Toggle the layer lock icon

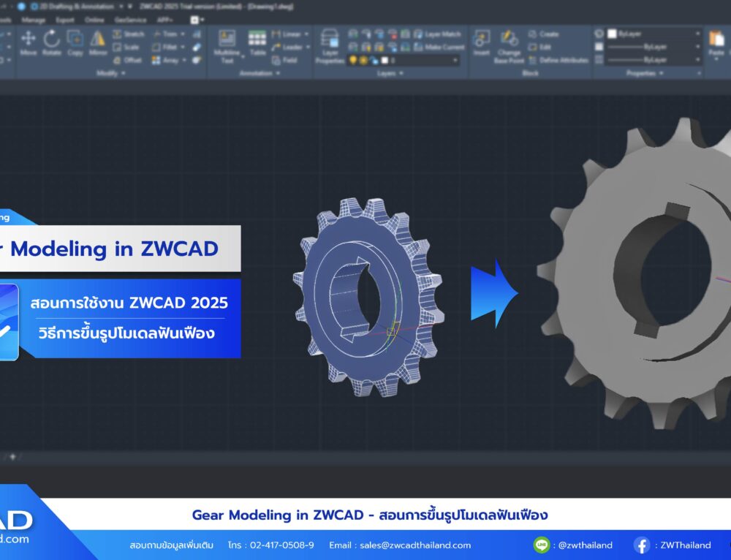(x=373, y=60)
